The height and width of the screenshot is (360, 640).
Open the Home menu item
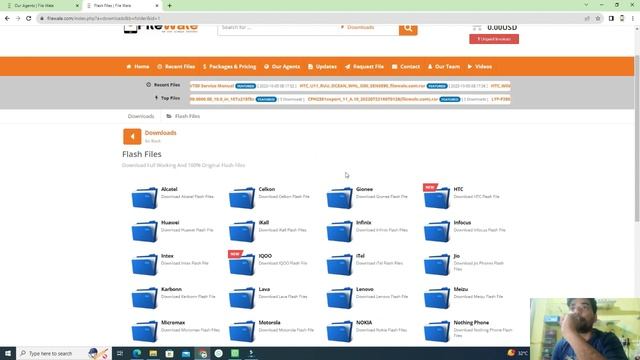click(x=138, y=67)
